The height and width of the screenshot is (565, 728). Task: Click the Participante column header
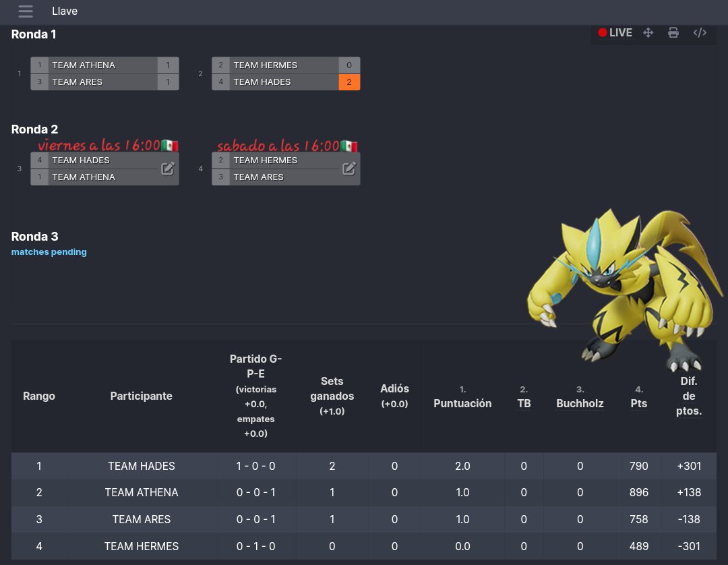141,396
